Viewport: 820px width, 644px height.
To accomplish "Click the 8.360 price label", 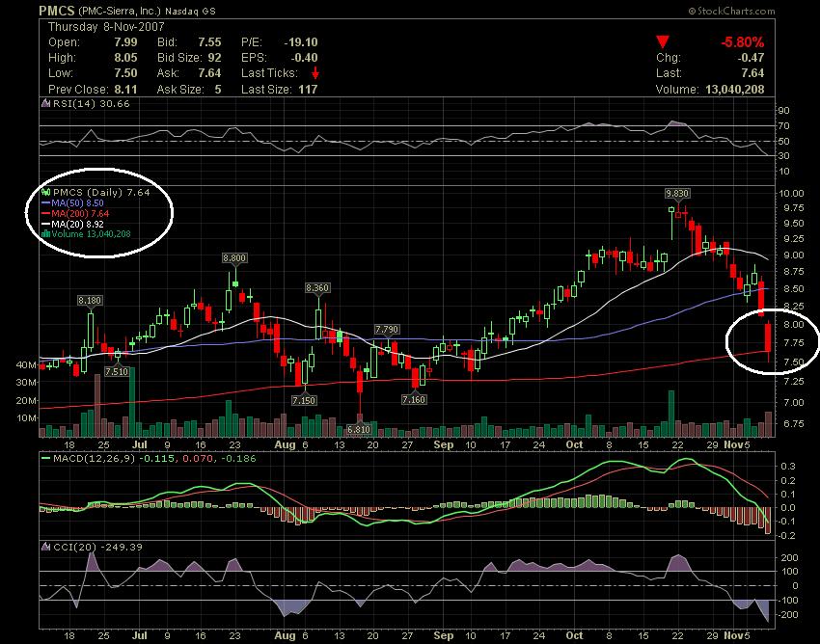I will coord(317,288).
